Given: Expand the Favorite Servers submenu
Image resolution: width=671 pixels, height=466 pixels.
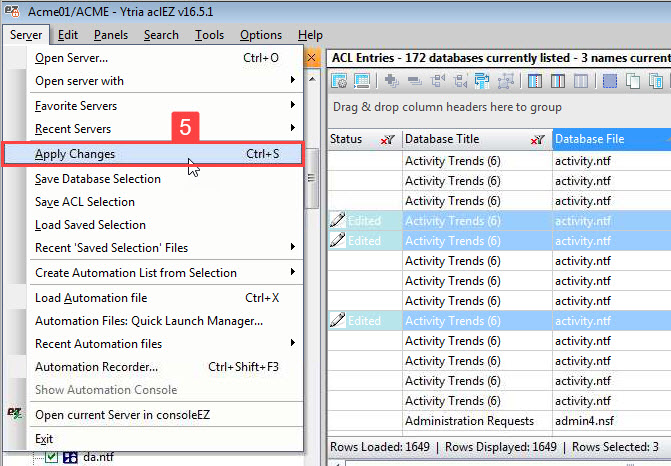Looking at the screenshot, I should (x=293, y=106).
